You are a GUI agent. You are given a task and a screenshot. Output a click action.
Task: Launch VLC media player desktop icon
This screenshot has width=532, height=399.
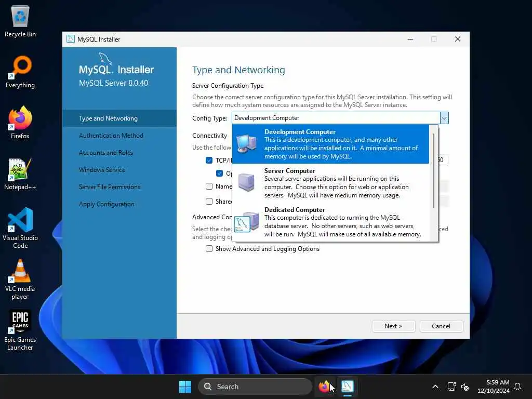coord(20,279)
